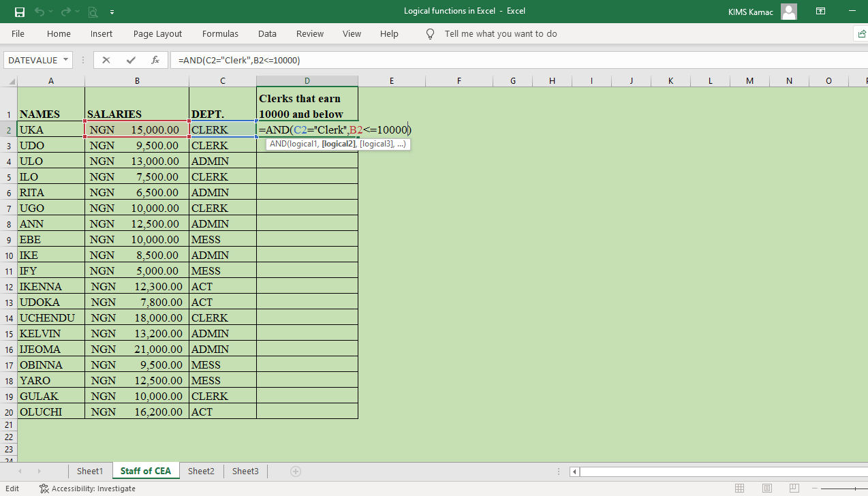This screenshot has width=868, height=496.
Task: Cancel formula entry with the X icon
Action: pyautogui.click(x=106, y=60)
